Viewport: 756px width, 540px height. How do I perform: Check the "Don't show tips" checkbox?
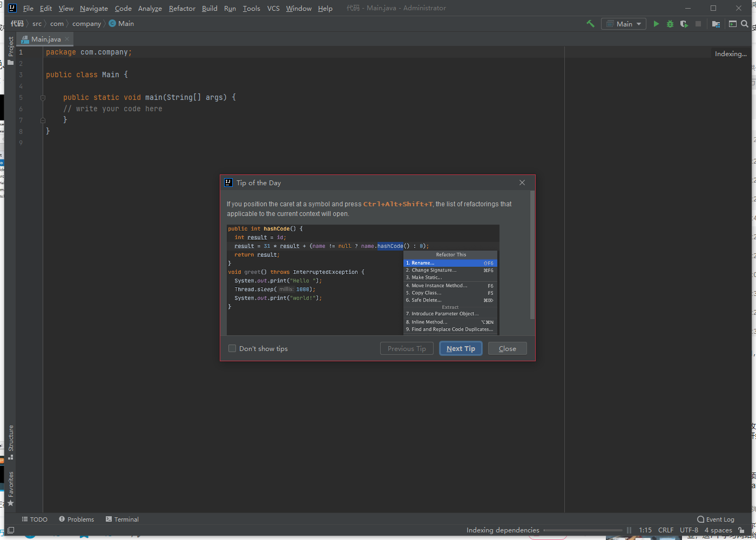pos(232,349)
